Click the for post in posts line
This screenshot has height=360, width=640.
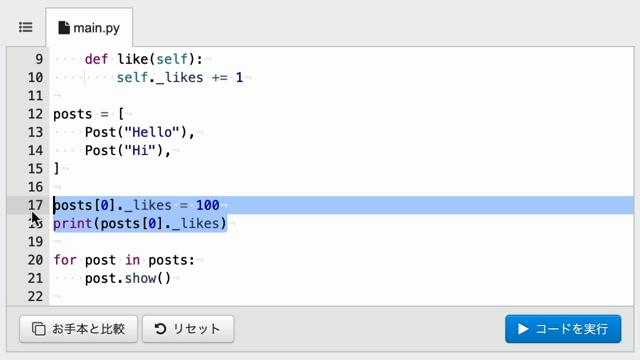[x=124, y=260]
